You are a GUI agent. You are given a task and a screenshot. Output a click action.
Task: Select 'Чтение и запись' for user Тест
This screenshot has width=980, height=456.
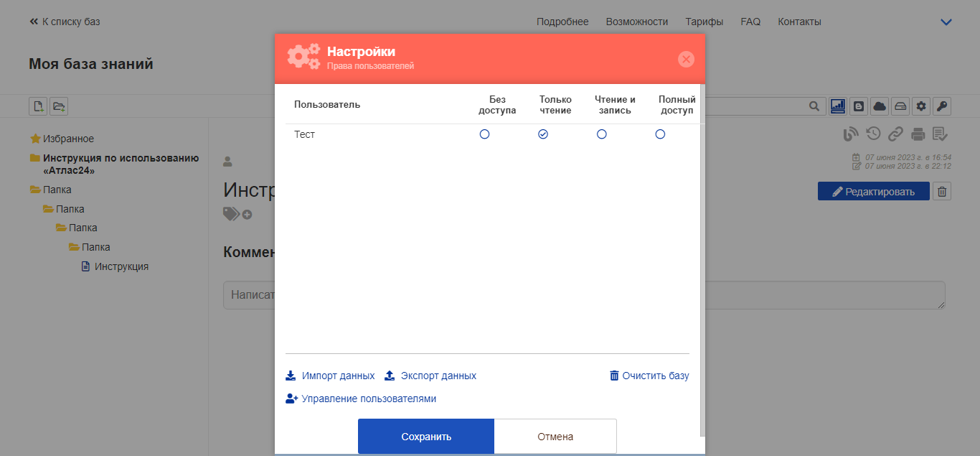(602, 134)
